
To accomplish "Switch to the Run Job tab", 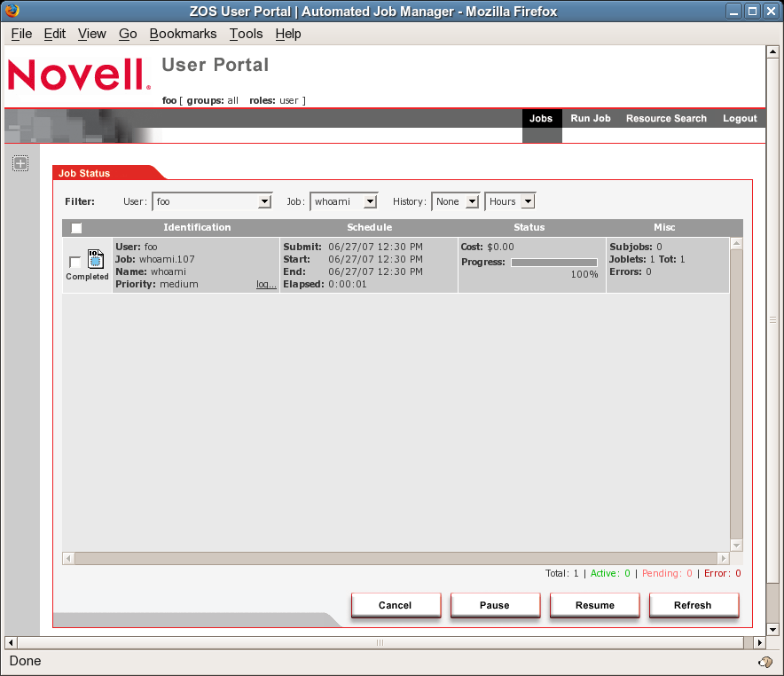I will 591,119.
